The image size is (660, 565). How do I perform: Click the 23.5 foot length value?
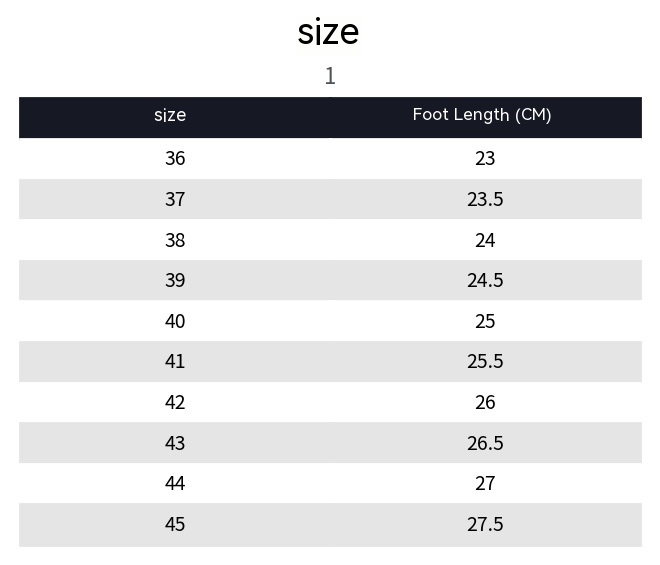click(x=485, y=199)
